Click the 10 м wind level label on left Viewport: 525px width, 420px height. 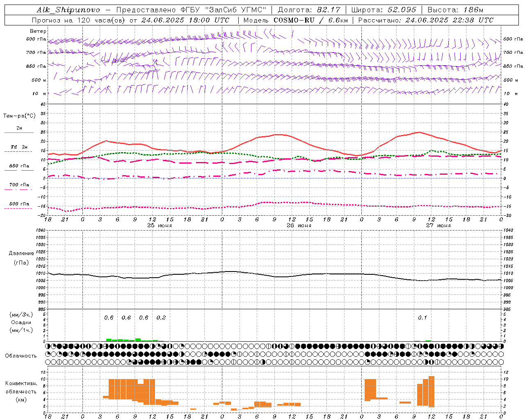pos(39,94)
